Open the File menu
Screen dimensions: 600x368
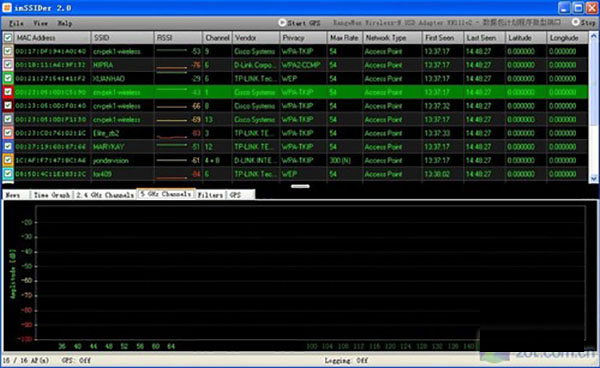click(16, 23)
